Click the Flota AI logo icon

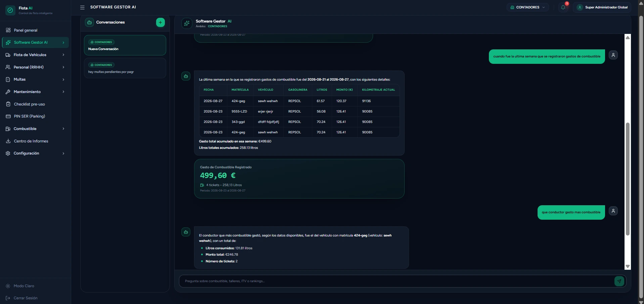(10, 10)
